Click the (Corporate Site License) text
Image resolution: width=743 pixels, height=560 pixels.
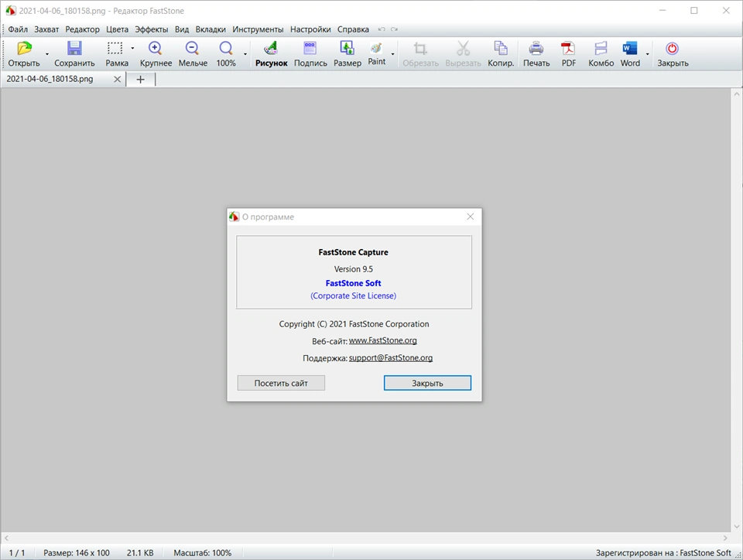[354, 296]
